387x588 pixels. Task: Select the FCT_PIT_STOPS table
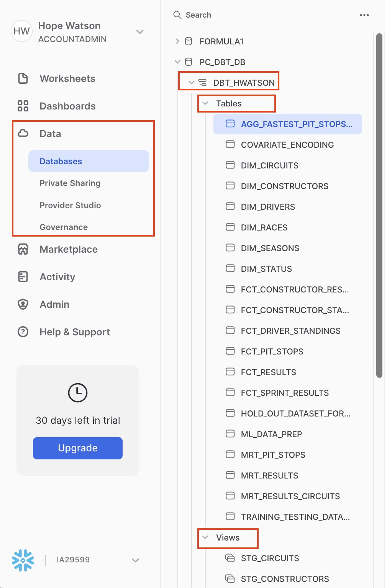point(272,351)
